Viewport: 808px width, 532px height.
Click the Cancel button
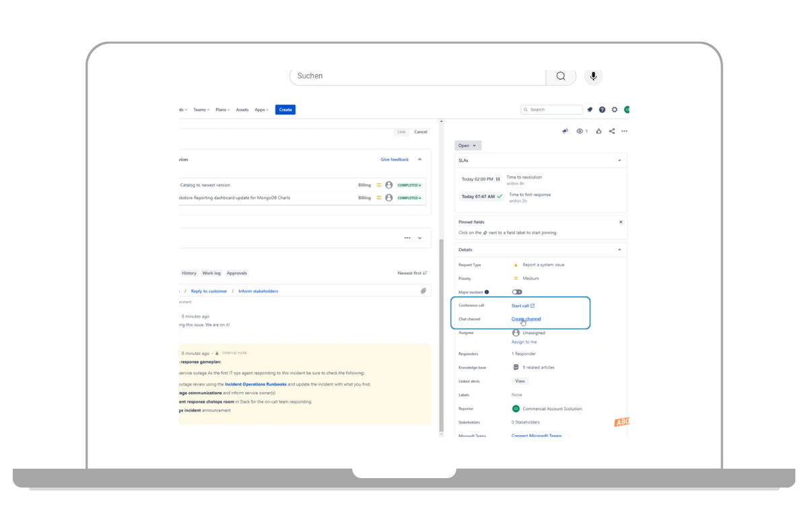click(x=421, y=132)
